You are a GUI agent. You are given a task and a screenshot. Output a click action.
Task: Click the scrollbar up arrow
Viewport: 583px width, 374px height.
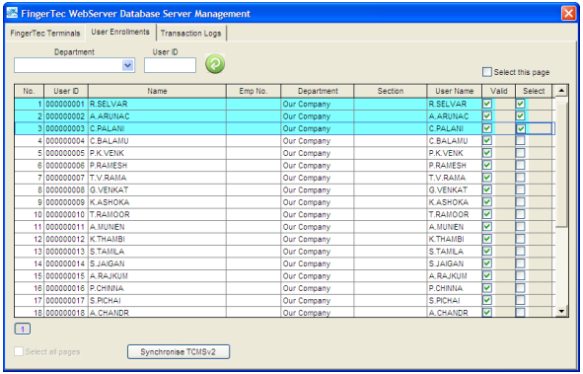561,90
